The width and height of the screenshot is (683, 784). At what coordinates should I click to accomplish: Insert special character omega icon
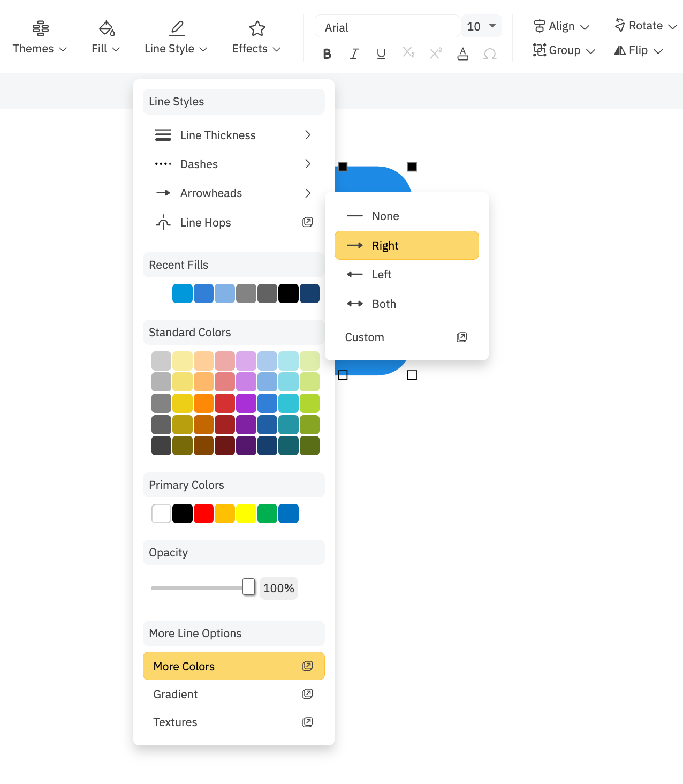point(490,54)
